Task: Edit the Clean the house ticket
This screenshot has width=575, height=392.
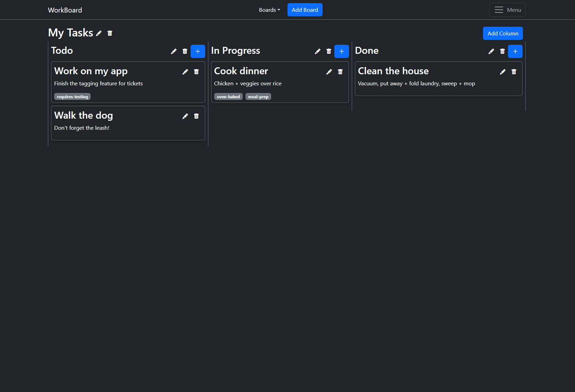Action: click(x=503, y=72)
